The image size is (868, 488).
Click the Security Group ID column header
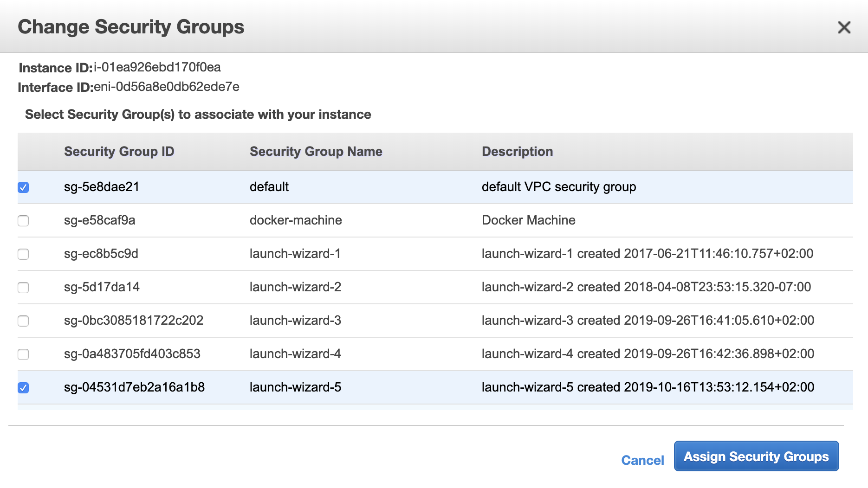(x=119, y=152)
